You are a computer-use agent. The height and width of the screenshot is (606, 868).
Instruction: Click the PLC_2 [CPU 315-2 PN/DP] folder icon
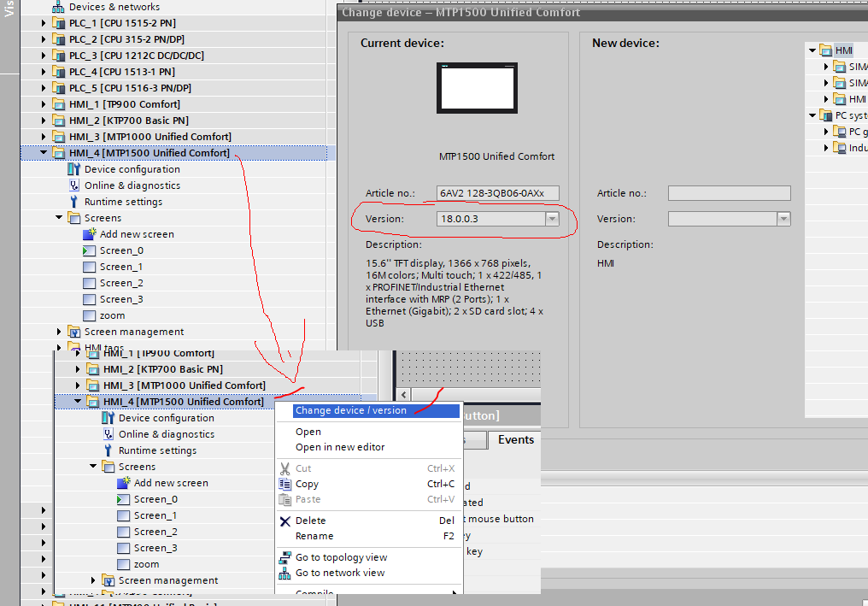click(x=58, y=39)
